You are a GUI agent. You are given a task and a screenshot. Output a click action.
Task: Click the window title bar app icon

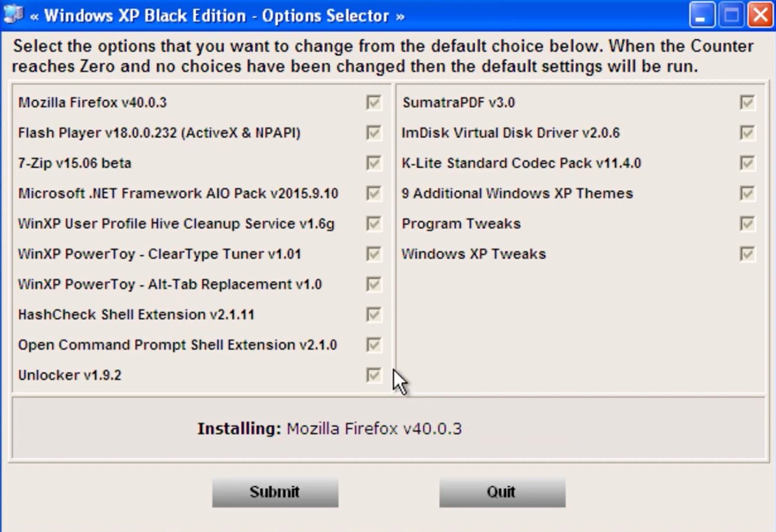tap(13, 15)
